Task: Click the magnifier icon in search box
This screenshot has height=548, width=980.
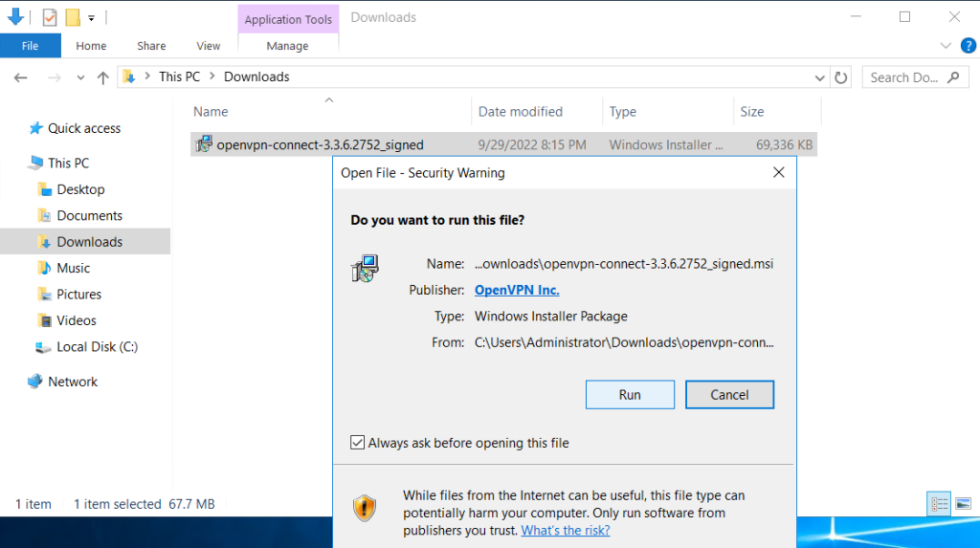Action: 953,77
